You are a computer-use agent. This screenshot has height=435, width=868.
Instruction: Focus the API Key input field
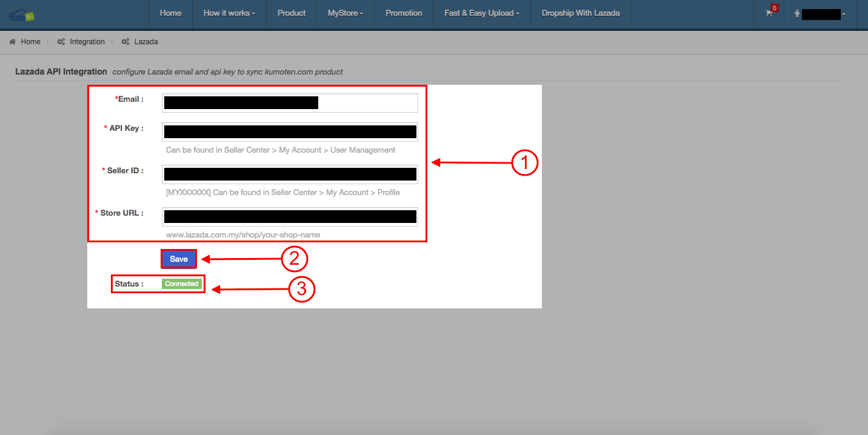click(x=290, y=132)
